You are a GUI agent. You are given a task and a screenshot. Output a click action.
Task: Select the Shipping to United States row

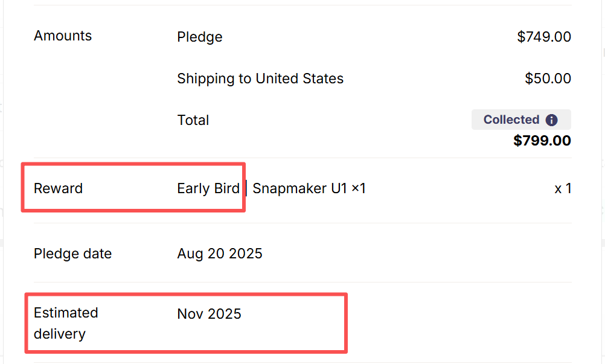click(x=260, y=78)
